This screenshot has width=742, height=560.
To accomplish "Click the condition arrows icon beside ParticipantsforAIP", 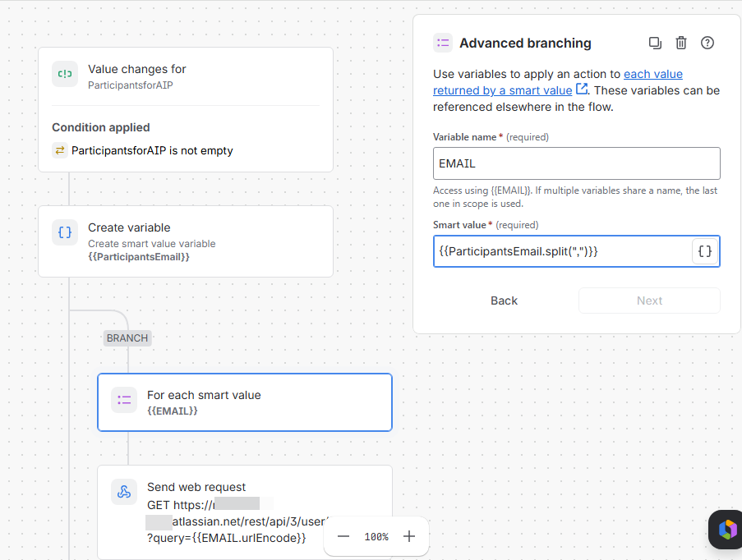I will coord(60,150).
